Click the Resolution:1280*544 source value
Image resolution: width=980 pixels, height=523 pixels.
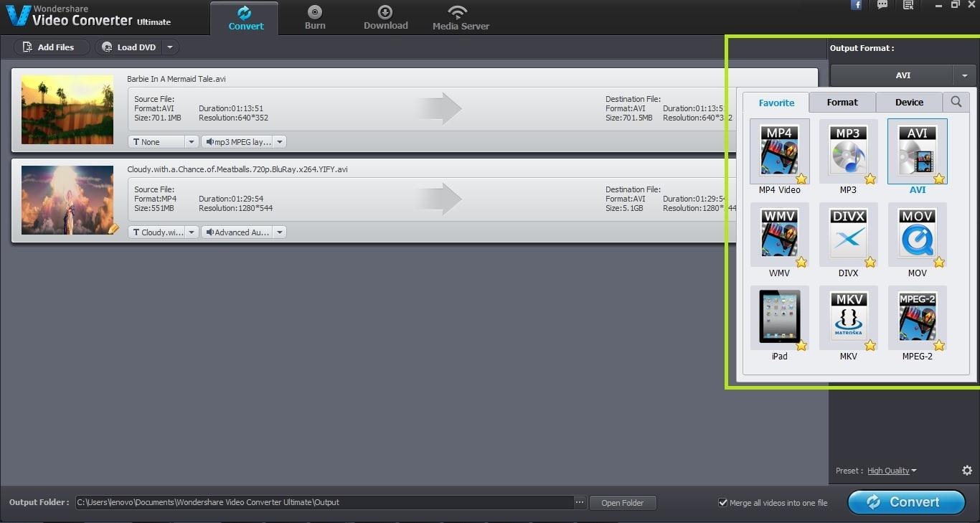235,208
